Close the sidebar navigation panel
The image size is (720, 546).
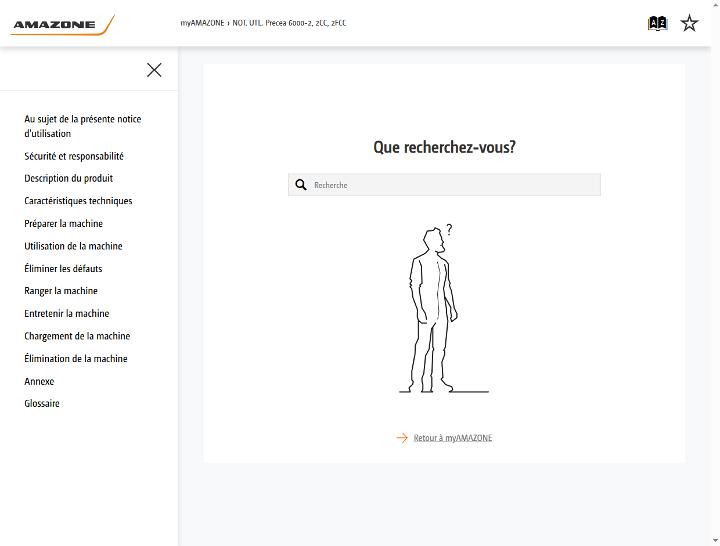(154, 70)
